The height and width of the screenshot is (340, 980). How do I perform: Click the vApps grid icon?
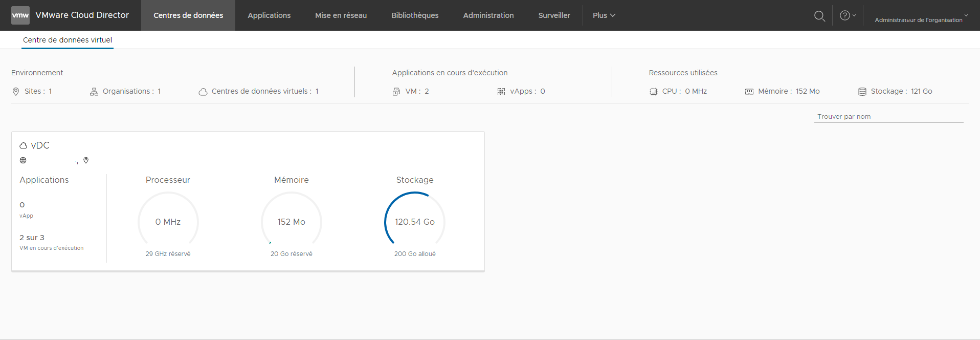tap(501, 92)
